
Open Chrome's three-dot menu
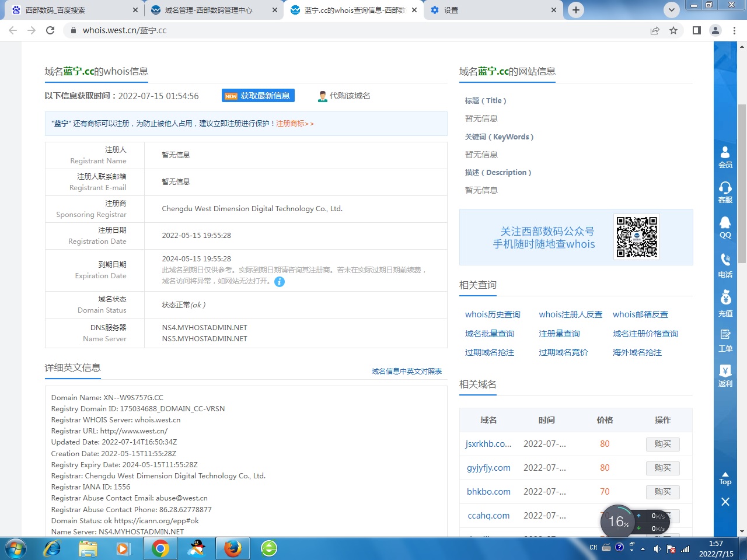[734, 30]
